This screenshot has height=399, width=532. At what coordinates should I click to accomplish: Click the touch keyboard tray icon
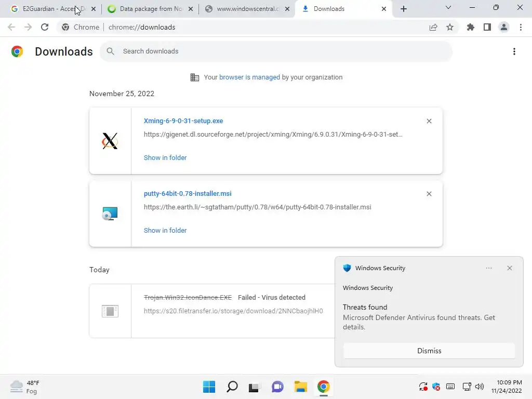click(x=450, y=387)
